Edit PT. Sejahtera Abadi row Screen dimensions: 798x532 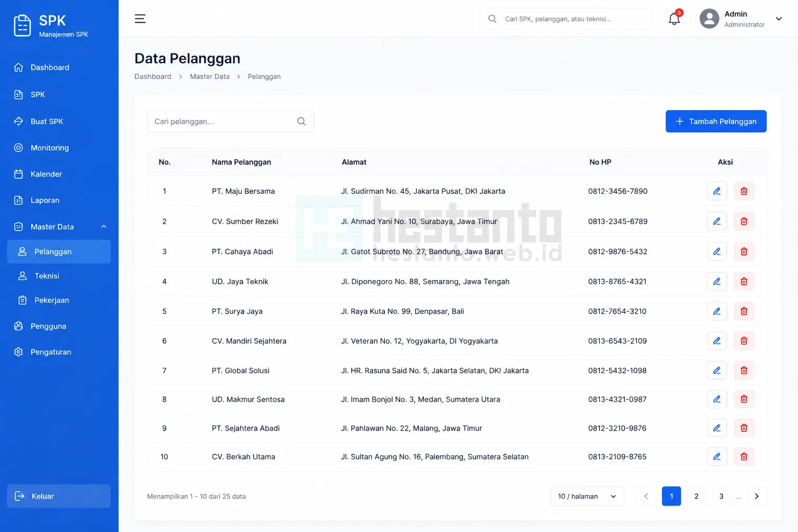[717, 428]
